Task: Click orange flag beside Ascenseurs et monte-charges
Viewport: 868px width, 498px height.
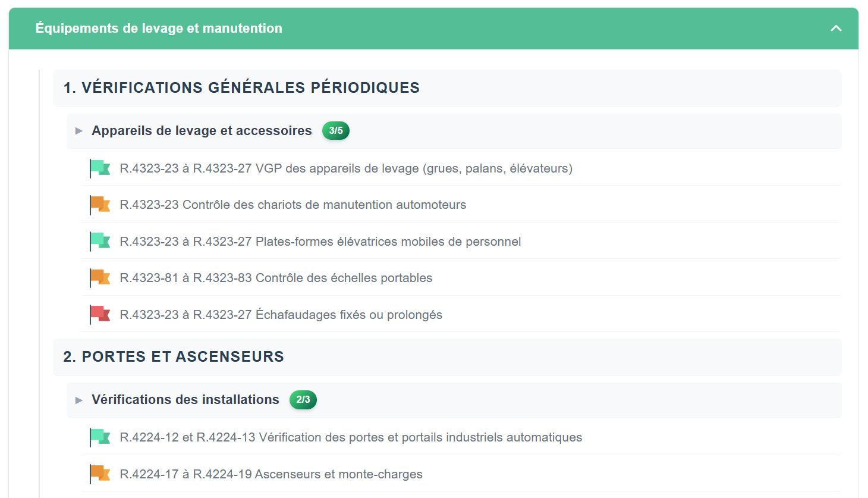Action: (x=100, y=474)
